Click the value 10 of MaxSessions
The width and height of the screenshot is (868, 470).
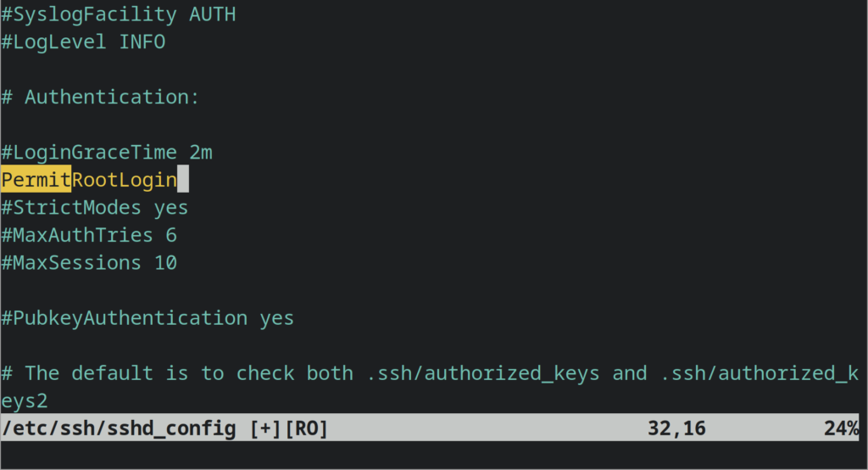[164, 263]
